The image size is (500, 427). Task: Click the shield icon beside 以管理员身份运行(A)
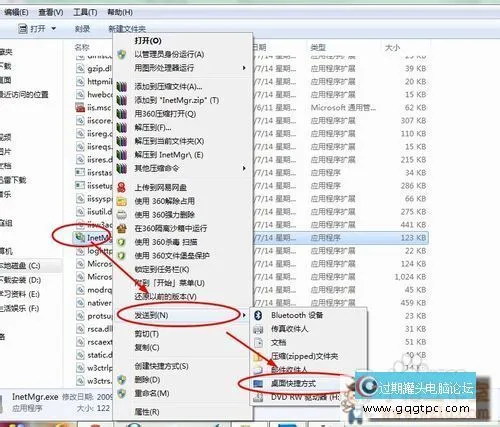pyautogui.click(x=122, y=54)
